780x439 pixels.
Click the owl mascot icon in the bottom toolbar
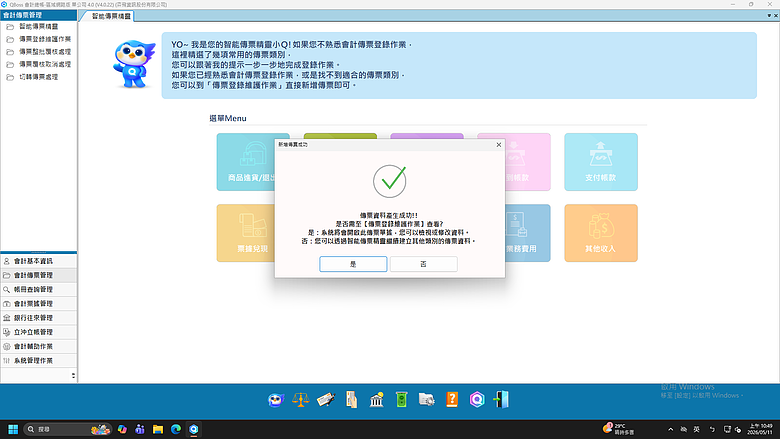point(276,400)
